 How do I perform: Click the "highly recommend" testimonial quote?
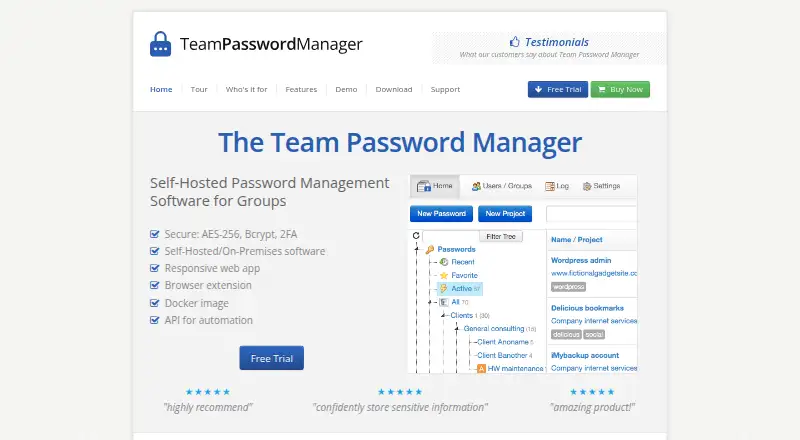(x=208, y=407)
